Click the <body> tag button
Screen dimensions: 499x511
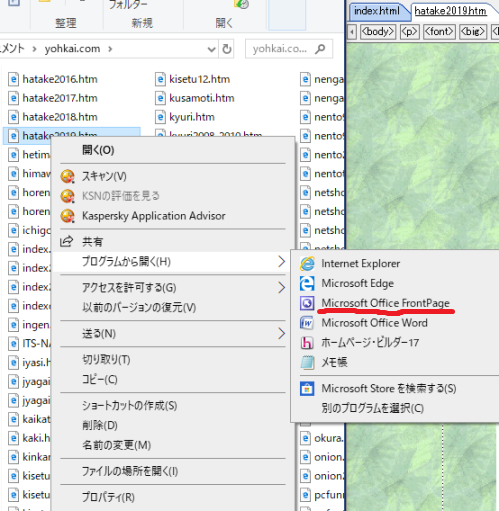point(378,32)
